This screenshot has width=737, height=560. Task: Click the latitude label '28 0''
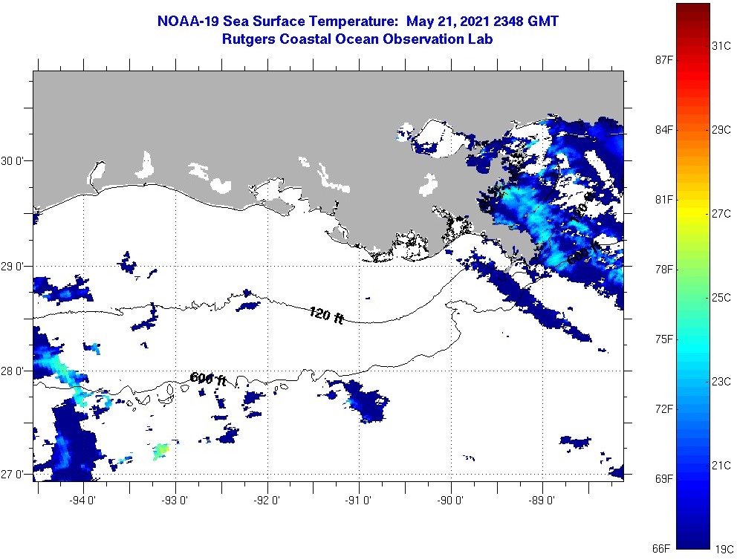(x=11, y=371)
